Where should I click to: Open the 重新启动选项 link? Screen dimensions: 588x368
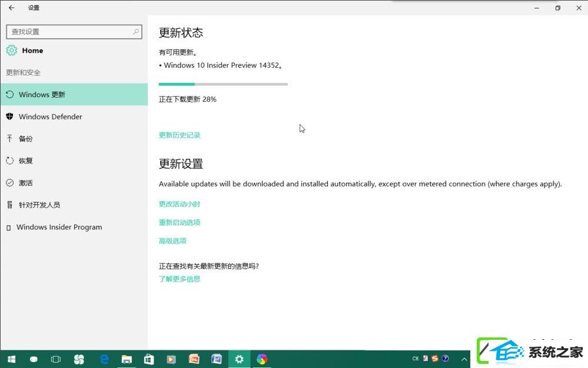(180, 222)
